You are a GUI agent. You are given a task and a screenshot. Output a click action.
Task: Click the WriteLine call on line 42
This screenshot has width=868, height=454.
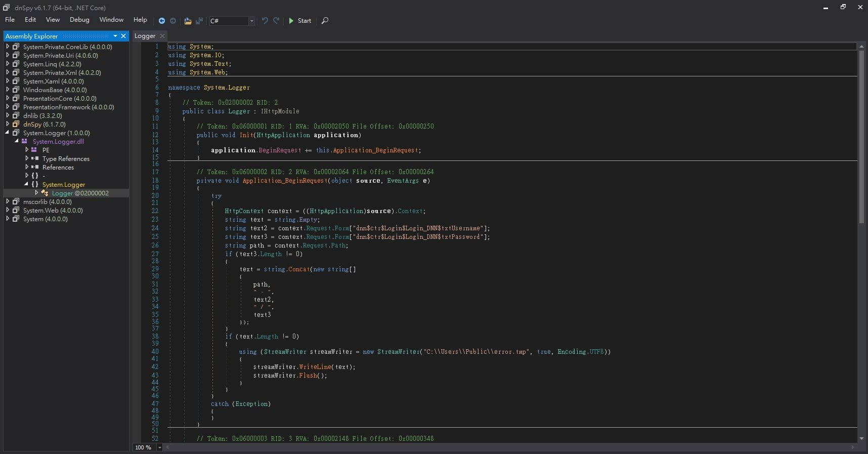(315, 366)
